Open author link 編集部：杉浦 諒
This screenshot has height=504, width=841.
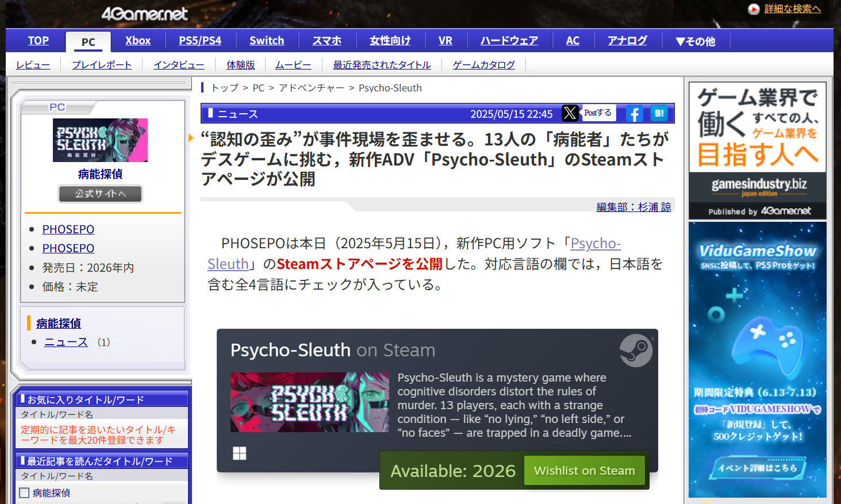pos(633,207)
